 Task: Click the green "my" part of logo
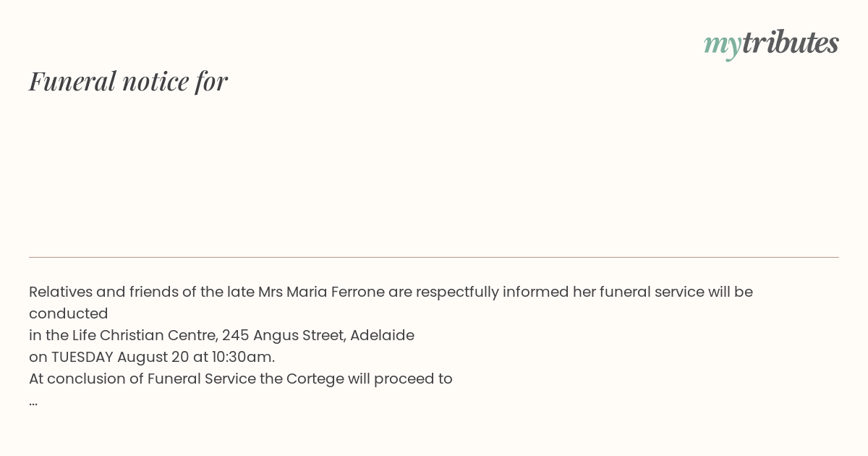(x=722, y=46)
